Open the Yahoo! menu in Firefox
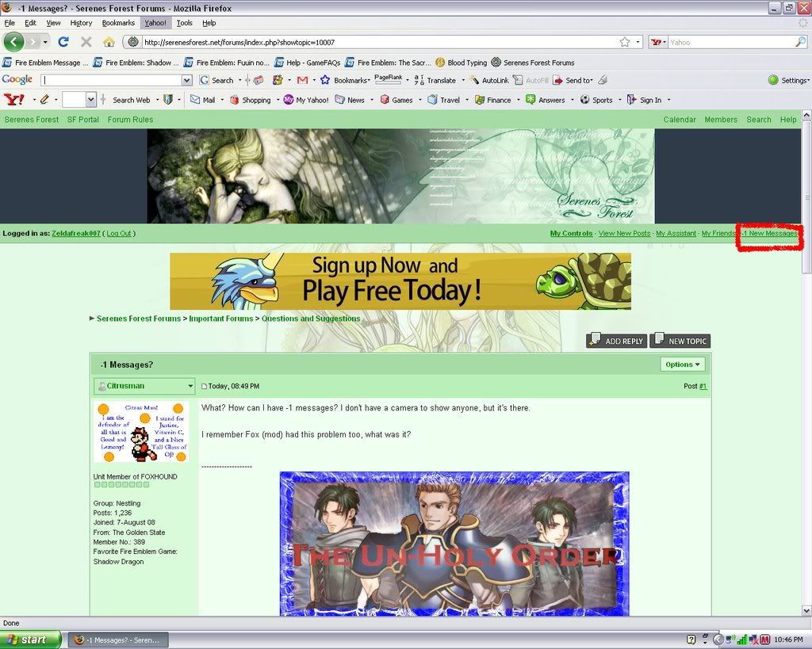The height and width of the screenshot is (649, 812). [x=155, y=22]
